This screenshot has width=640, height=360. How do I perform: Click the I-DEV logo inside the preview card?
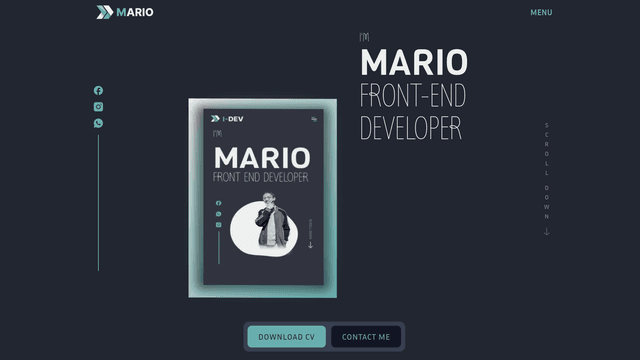[227, 119]
